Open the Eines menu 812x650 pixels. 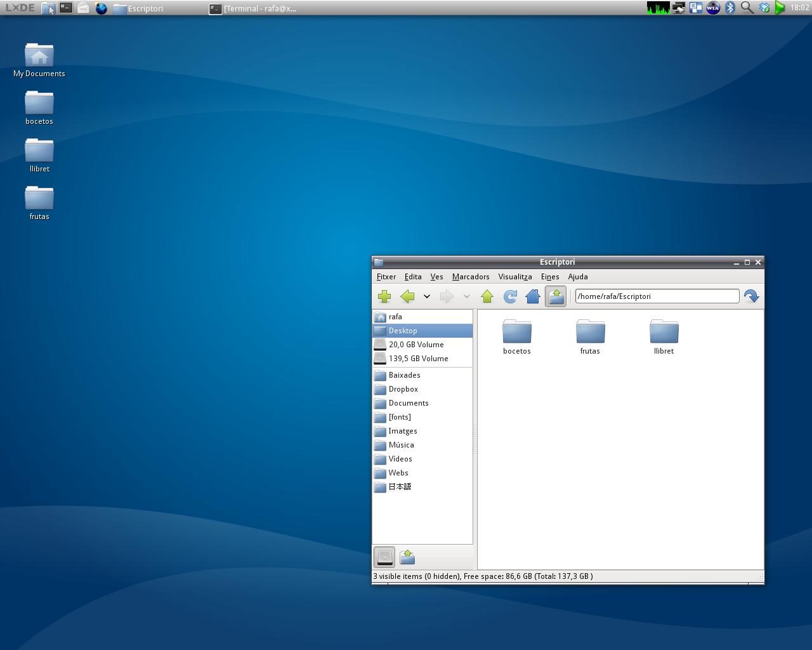(x=550, y=277)
